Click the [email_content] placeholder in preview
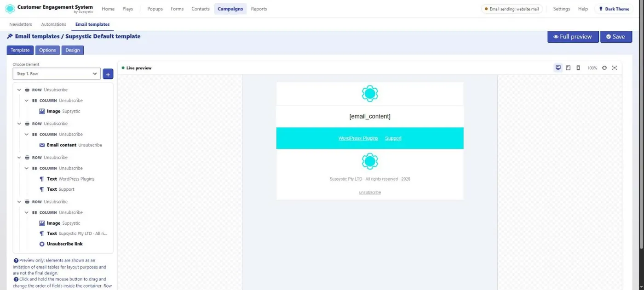Image resolution: width=644 pixels, height=290 pixels. (370, 117)
